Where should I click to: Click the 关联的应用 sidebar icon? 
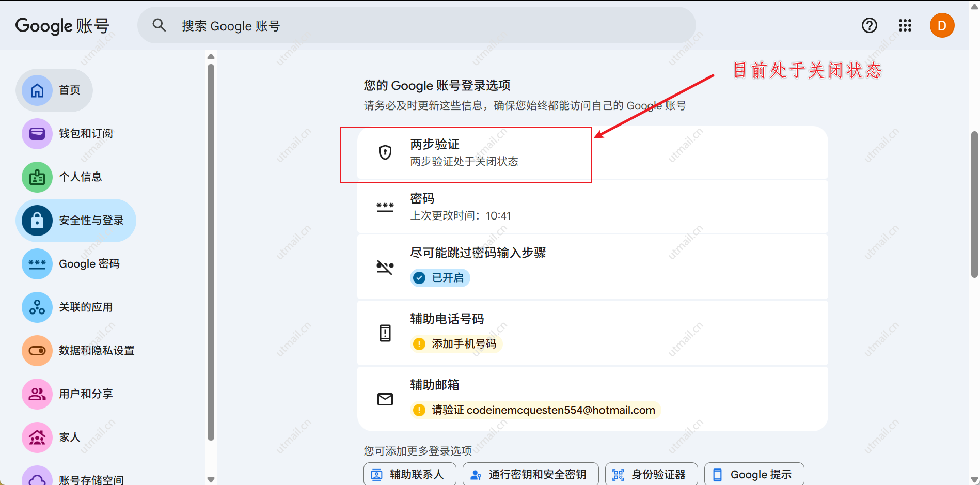coord(37,307)
